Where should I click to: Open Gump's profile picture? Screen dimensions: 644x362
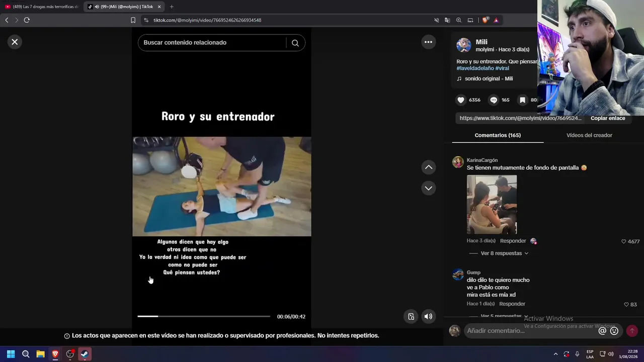coord(458,274)
